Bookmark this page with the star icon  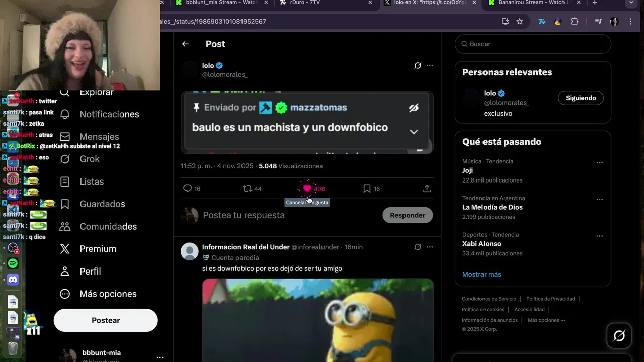(520, 21)
